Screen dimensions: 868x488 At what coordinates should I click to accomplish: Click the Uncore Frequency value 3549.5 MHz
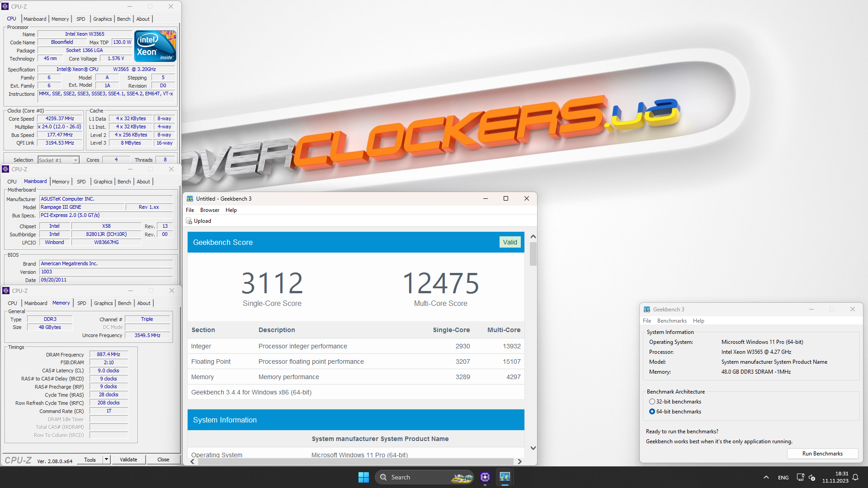(147, 335)
